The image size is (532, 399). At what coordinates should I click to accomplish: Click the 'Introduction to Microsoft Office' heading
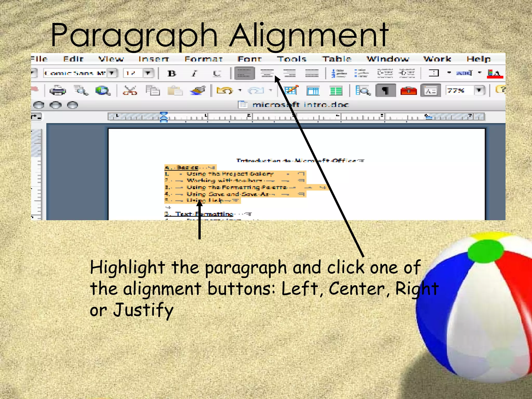click(x=296, y=161)
